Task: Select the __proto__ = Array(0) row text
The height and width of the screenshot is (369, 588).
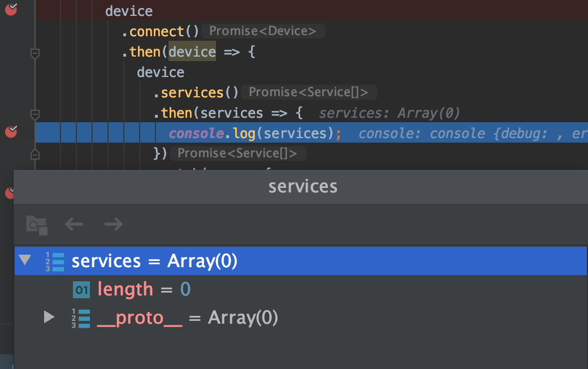Action: 188,318
